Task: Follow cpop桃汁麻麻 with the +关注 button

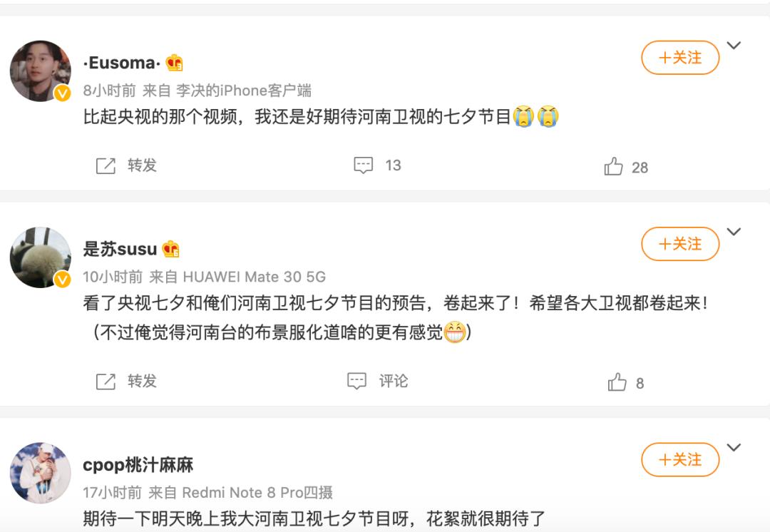Action: (x=680, y=460)
